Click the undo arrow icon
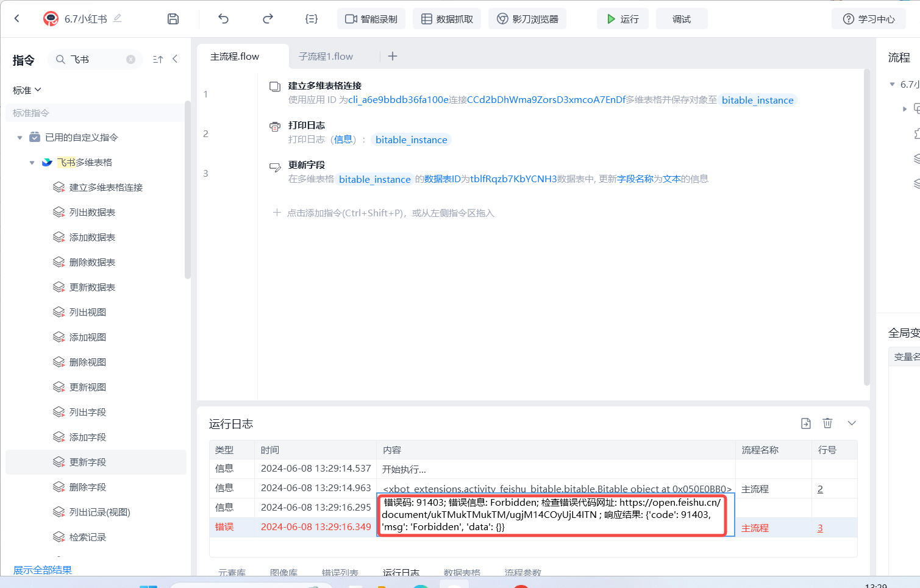Screen dimensions: 920x588 223,19
